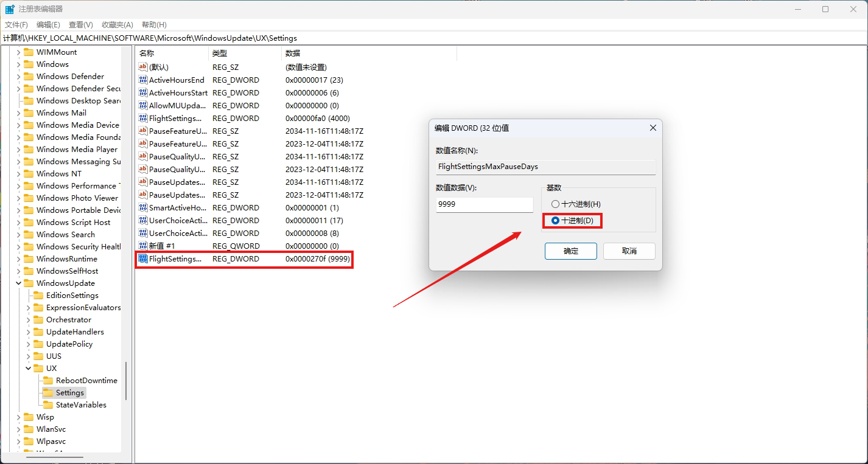
Task: Click the ActiveHoursEnd DWORD value icon
Action: tap(143, 80)
